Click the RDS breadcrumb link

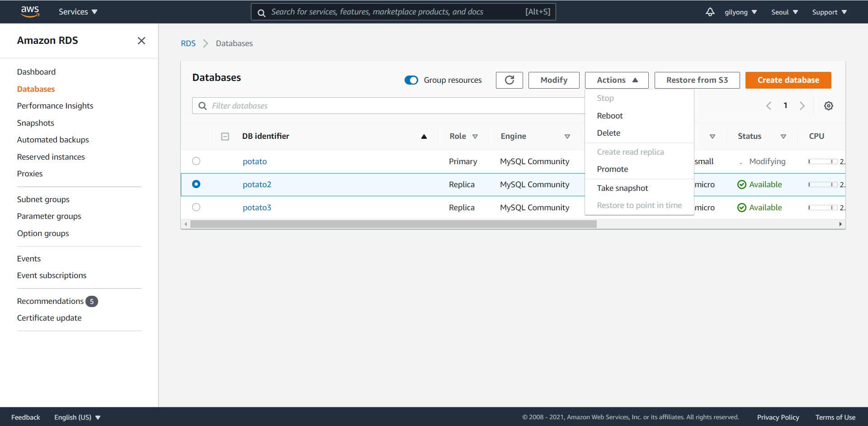[x=188, y=43]
